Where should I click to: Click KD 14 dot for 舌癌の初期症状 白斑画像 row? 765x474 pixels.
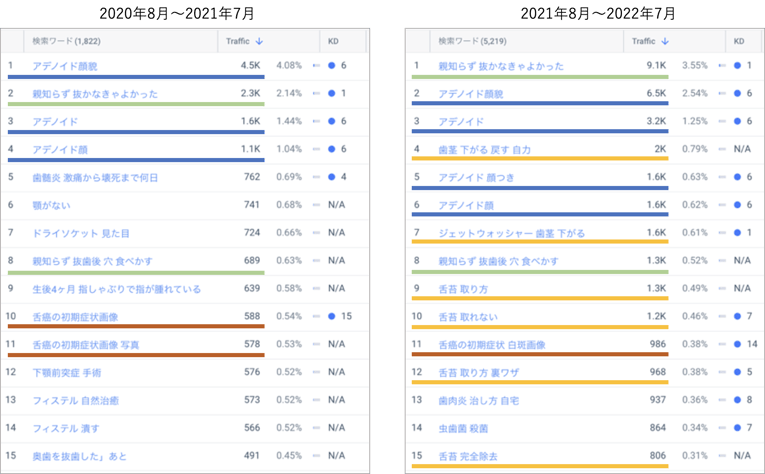click(x=738, y=344)
